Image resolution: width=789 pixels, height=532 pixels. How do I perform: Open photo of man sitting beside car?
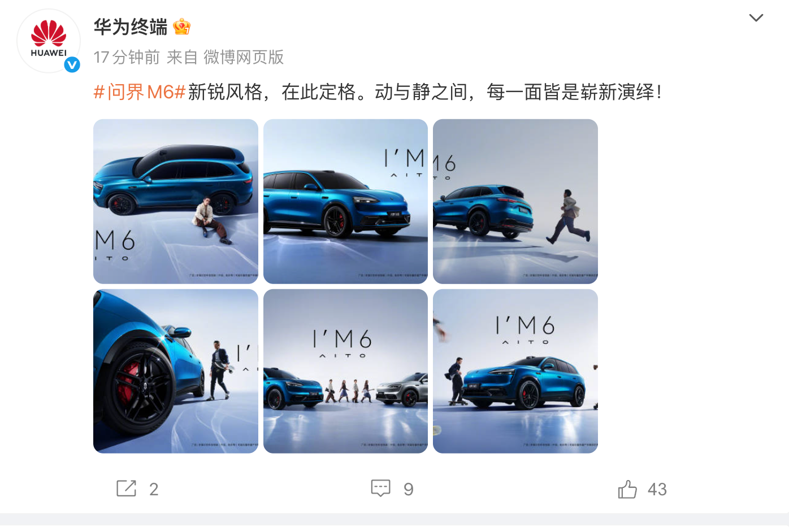click(176, 202)
